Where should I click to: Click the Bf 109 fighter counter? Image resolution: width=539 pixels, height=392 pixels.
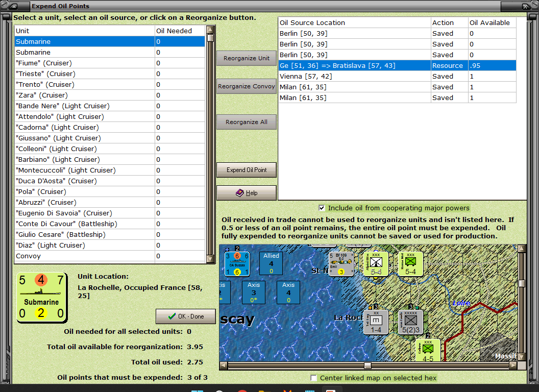(x=341, y=264)
